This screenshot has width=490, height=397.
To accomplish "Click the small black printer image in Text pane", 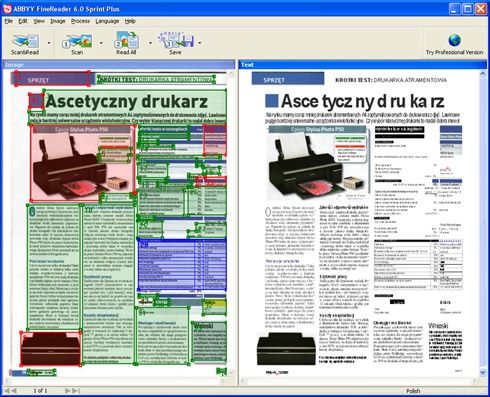I will 286,349.
